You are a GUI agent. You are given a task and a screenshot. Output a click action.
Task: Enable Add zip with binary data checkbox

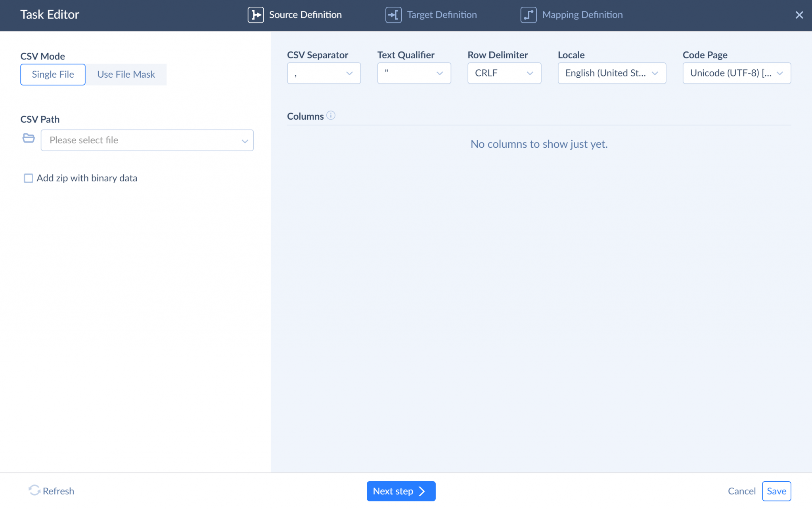pos(29,178)
